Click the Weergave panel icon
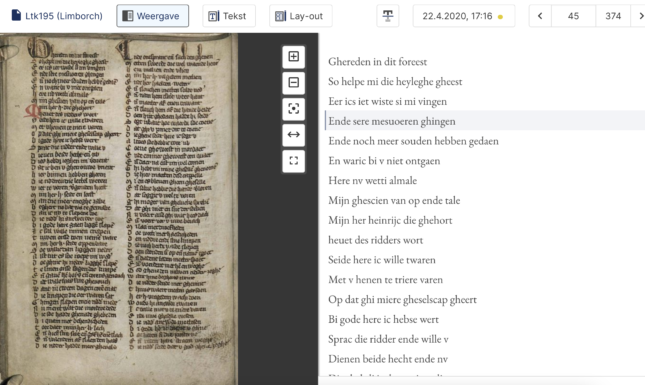Image resolution: width=645 pixels, height=385 pixels. pos(128,16)
